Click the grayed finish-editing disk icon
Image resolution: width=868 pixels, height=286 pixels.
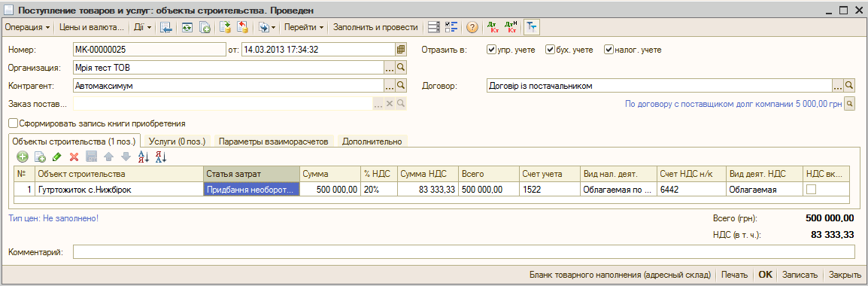click(x=92, y=157)
